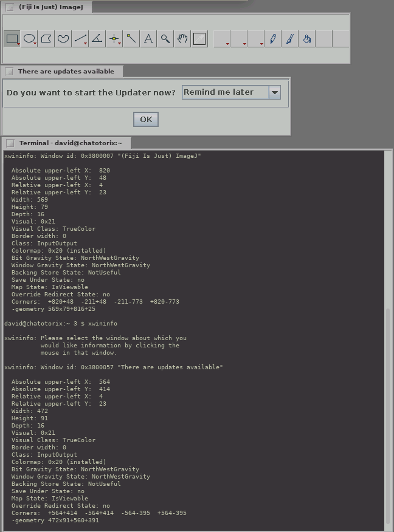Pick the Freehand selection tool
The image size is (394, 532).
tap(63, 39)
